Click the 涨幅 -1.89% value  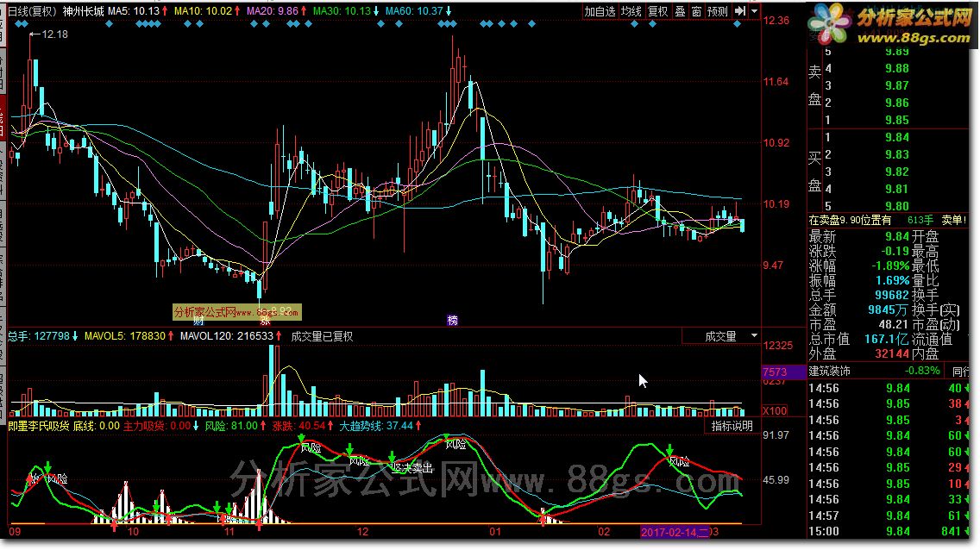pyautogui.click(x=890, y=266)
